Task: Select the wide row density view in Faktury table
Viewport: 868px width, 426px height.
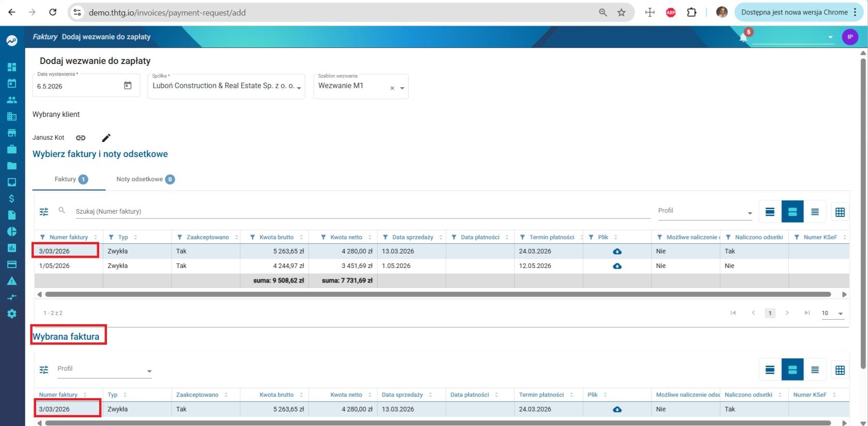Action: coord(770,212)
